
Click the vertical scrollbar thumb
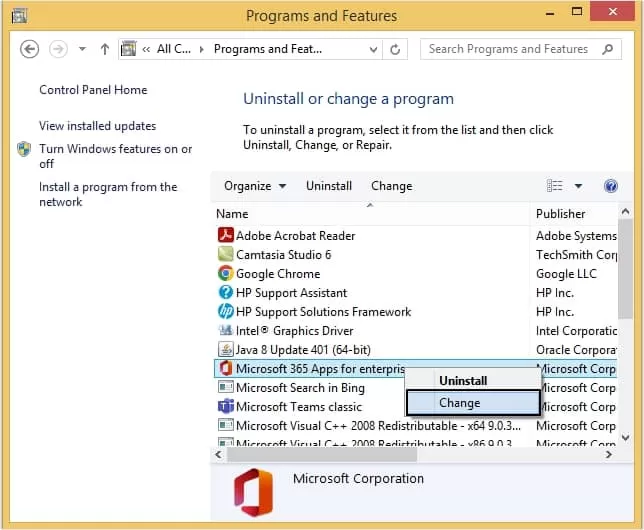(x=626, y=269)
